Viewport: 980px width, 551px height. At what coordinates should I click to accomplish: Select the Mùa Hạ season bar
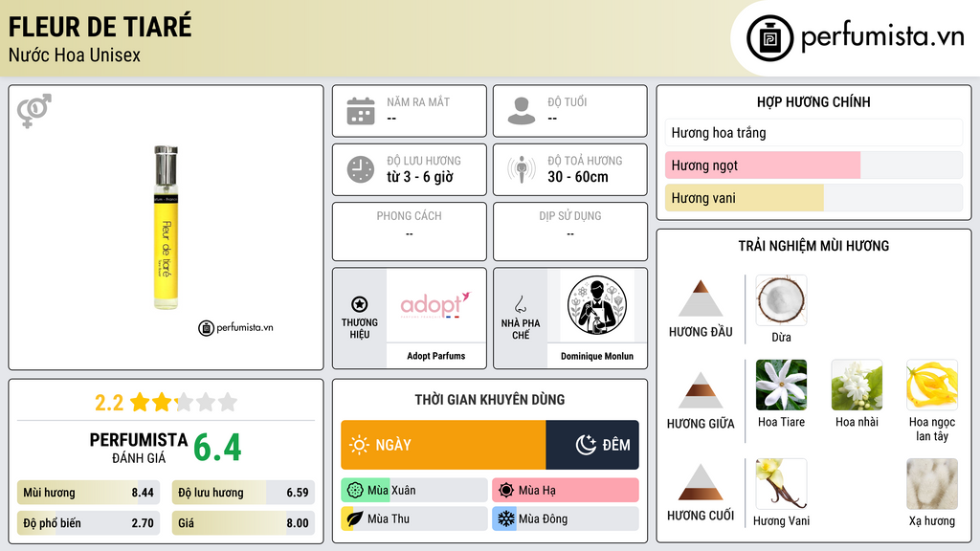(x=565, y=491)
